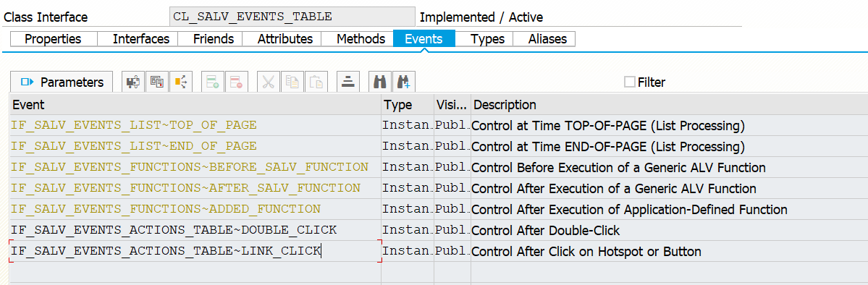Screen dimensions: 868x285
Task: Click 'Control Before Execution of a Generic ALV Function'
Action: [618, 168]
